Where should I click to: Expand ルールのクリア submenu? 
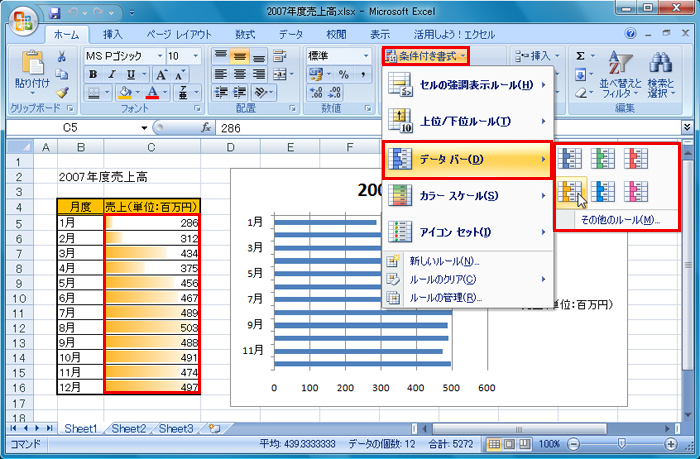point(467,280)
